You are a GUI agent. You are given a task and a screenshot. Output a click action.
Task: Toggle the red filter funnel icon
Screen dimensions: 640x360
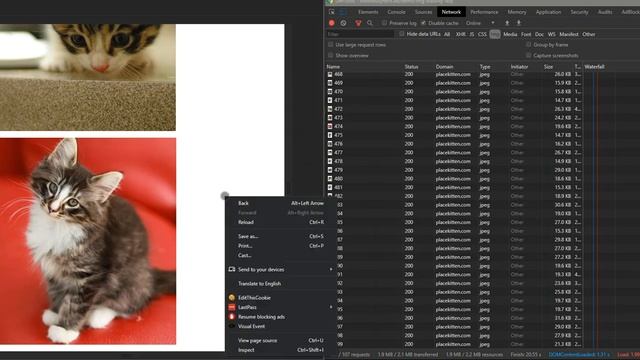[358, 23]
